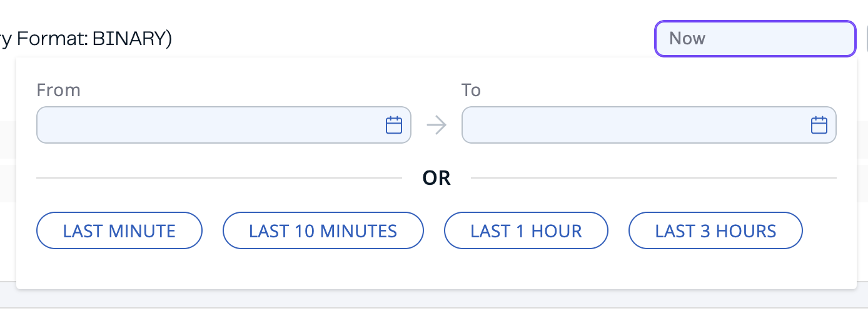Click the OR divider text
The width and height of the screenshot is (868, 311).
[x=437, y=178]
